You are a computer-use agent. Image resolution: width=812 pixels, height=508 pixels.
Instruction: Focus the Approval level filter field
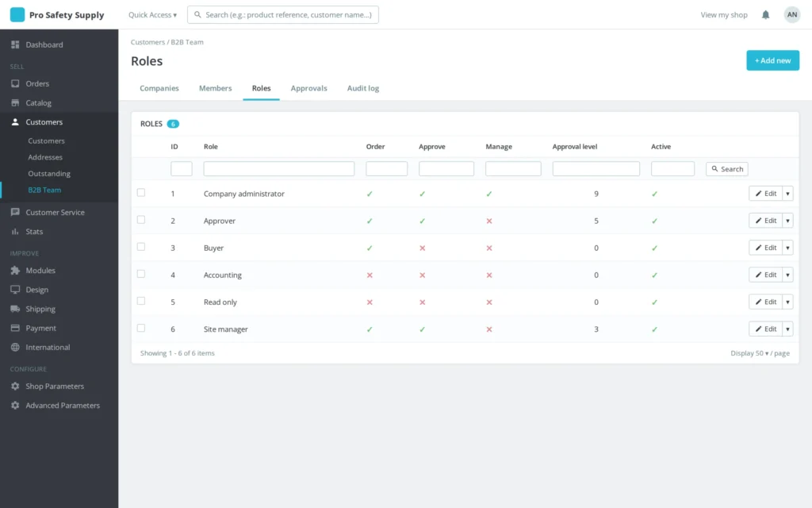pos(596,168)
